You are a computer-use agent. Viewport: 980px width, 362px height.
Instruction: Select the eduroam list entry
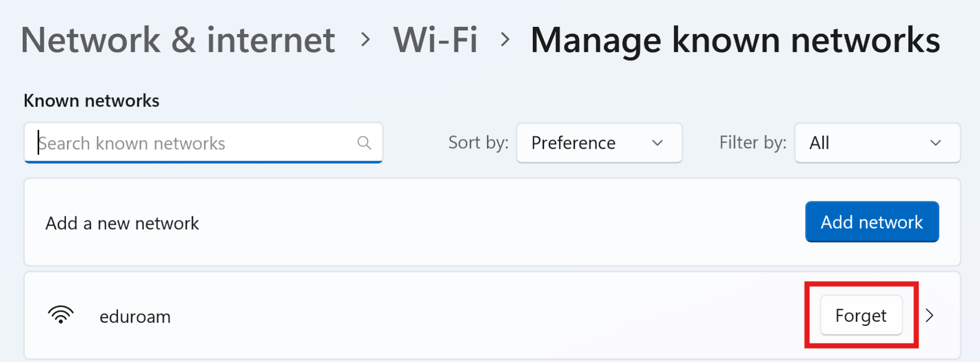361,316
